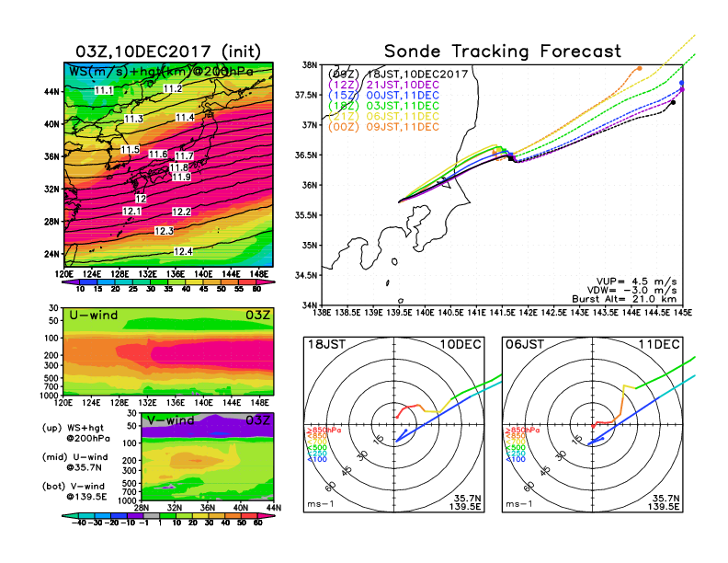The image size is (728, 563).
Task: Click the '03Z,10DEC2017 (init)' title
Action: click(168, 52)
